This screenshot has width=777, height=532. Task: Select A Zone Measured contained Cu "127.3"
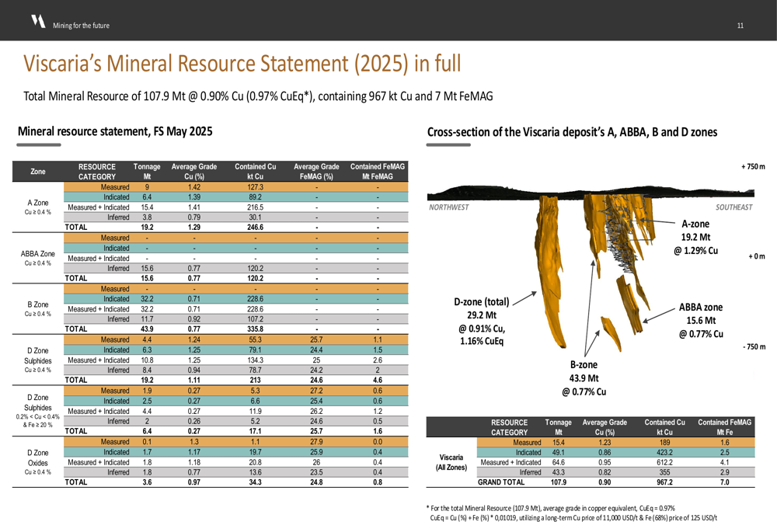click(x=255, y=187)
